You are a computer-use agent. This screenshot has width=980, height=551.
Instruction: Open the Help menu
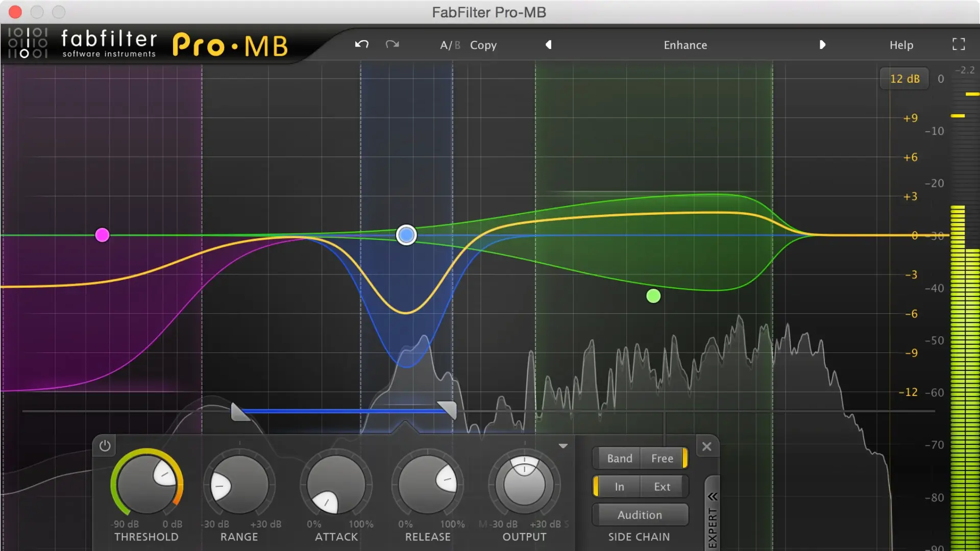(901, 45)
